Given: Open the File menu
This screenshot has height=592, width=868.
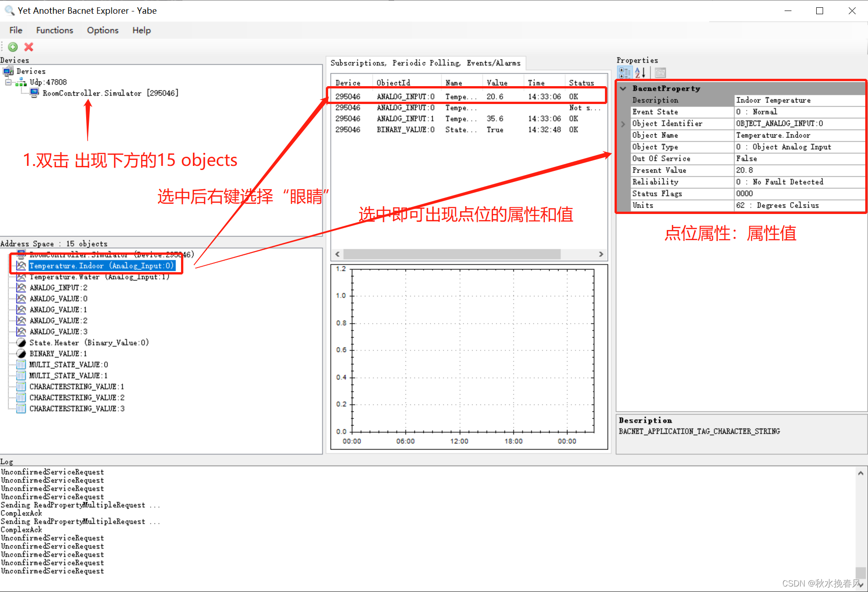Looking at the screenshot, I should [x=16, y=30].
